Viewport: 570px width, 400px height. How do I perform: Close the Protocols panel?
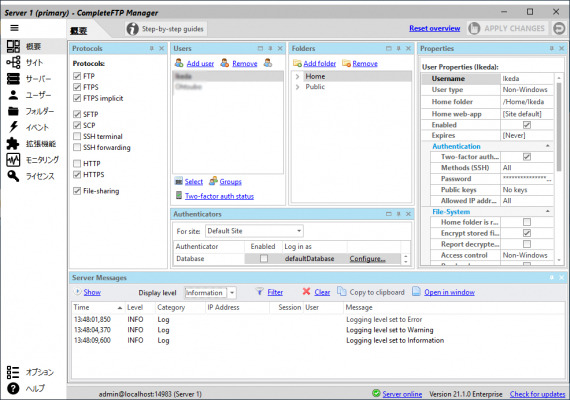pos(161,48)
